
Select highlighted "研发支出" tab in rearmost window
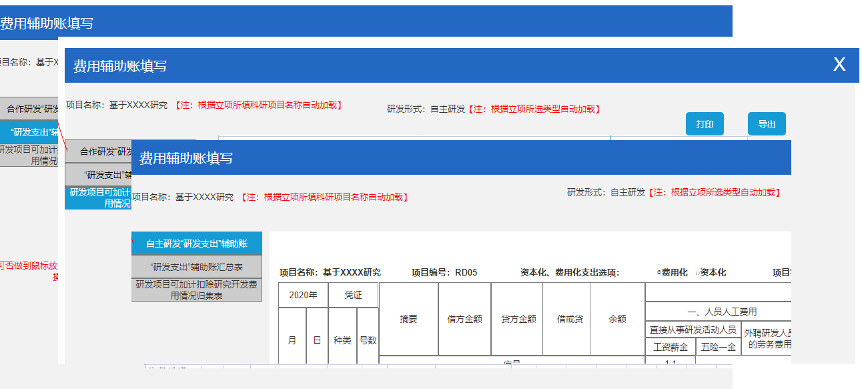click(x=29, y=132)
